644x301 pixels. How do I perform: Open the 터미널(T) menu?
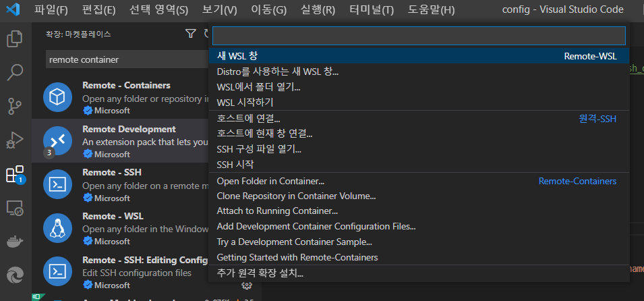[x=372, y=10]
